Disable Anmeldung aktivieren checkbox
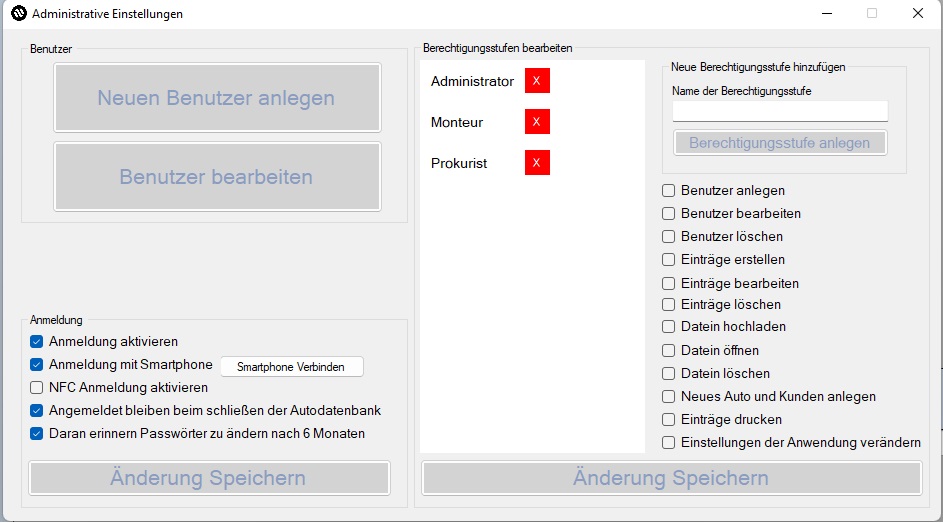Screen dimensions: 943x523 pos(37,341)
